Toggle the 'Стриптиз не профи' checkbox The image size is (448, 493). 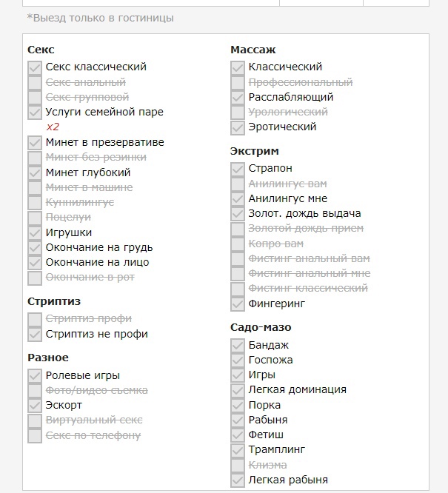point(35,335)
